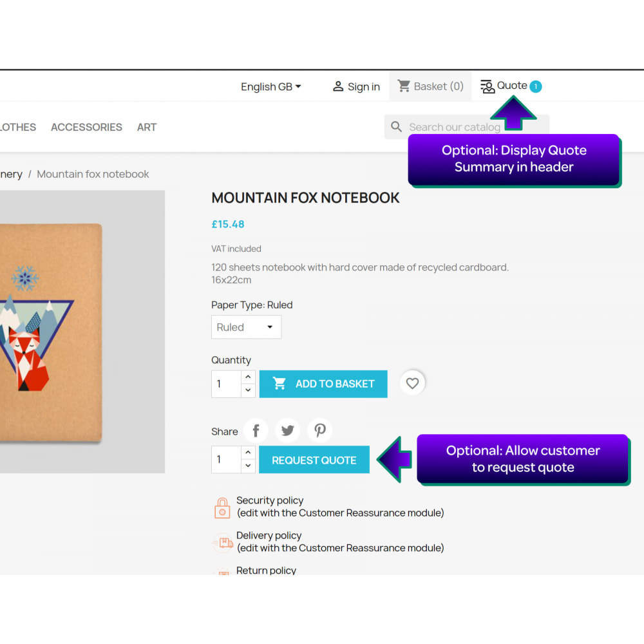Click the Sign in person icon
This screenshot has width=644, height=644.
[x=338, y=86]
